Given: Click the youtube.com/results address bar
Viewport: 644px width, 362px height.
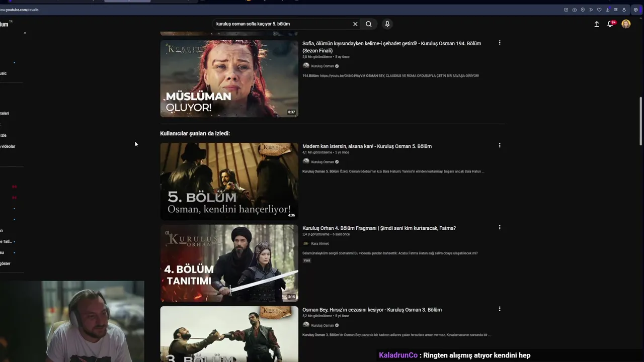Looking at the screenshot, I should click(20, 10).
